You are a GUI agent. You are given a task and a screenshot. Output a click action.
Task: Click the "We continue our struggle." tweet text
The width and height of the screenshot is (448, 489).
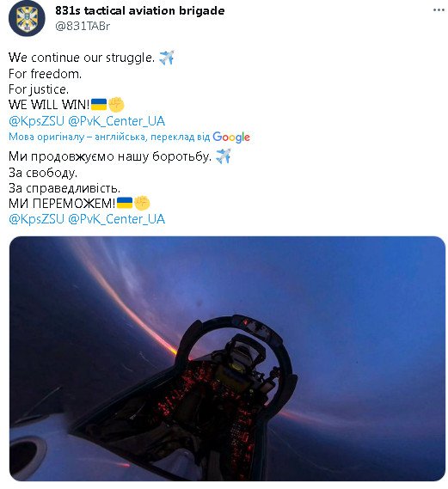point(82,58)
